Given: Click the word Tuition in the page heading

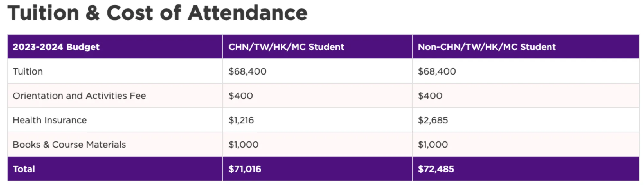Looking at the screenshot, I should (43, 13).
